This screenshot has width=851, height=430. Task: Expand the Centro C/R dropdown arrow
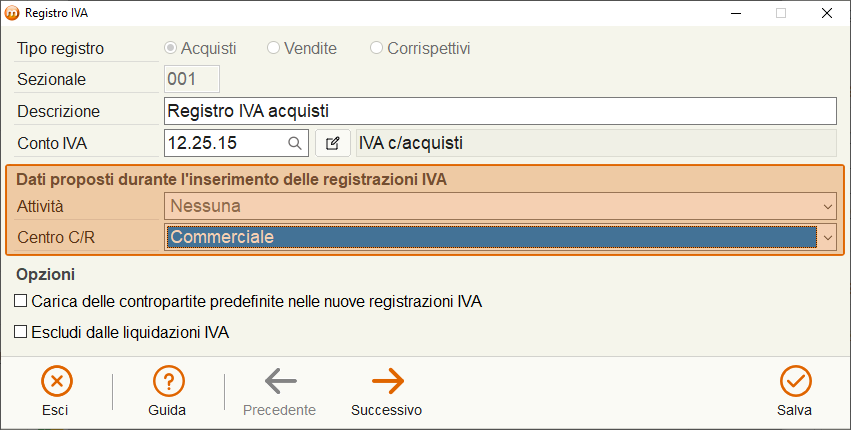pos(828,238)
